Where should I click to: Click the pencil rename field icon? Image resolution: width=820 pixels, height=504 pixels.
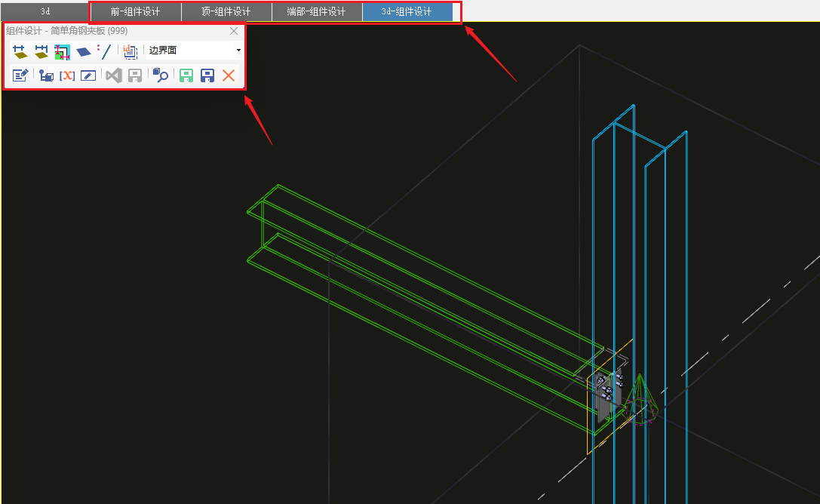pyautogui.click(x=88, y=75)
